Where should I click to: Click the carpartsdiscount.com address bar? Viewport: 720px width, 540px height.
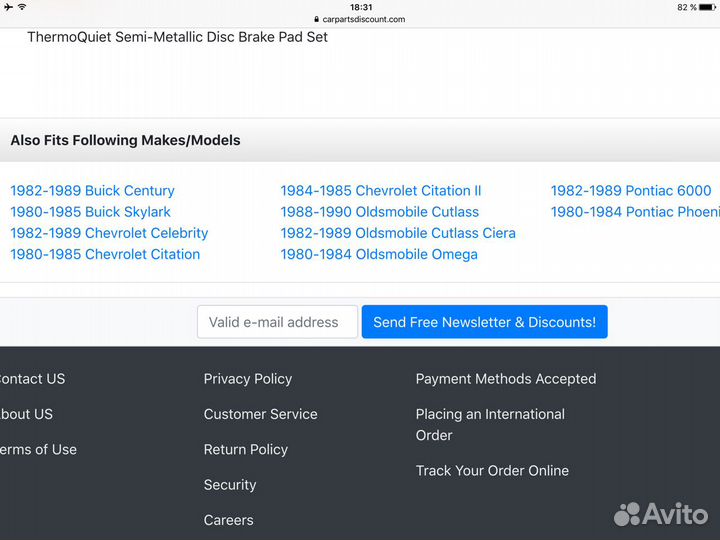pyautogui.click(x=364, y=19)
